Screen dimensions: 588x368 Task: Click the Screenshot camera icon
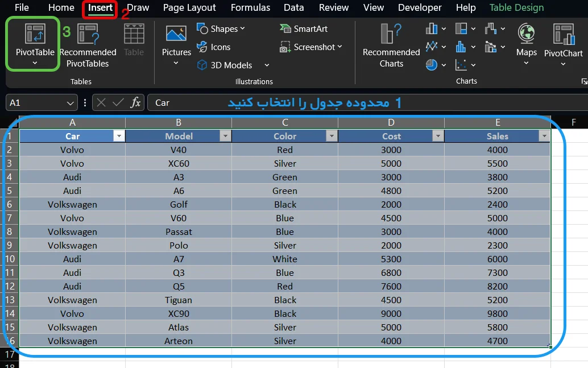[x=285, y=47]
